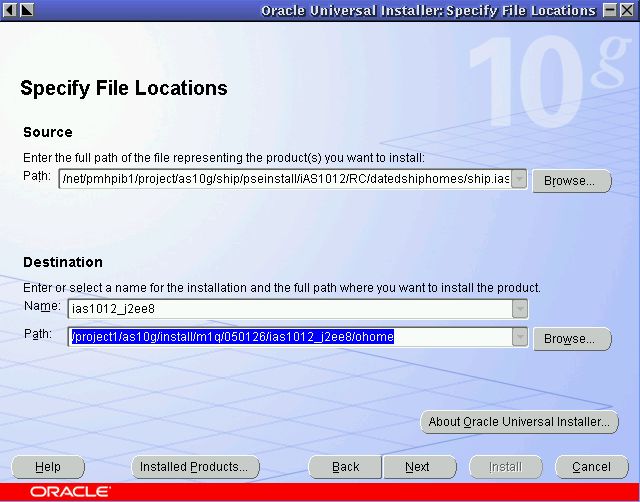Click the Specify File Locations heading
The width and height of the screenshot is (640, 502).
click(x=124, y=88)
